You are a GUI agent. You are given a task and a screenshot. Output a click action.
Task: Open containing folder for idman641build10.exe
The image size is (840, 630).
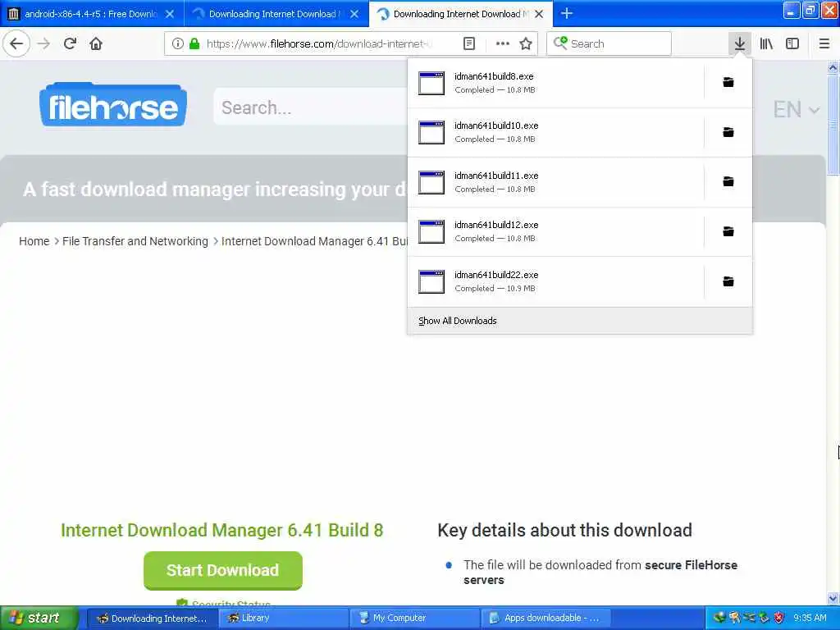(x=728, y=132)
